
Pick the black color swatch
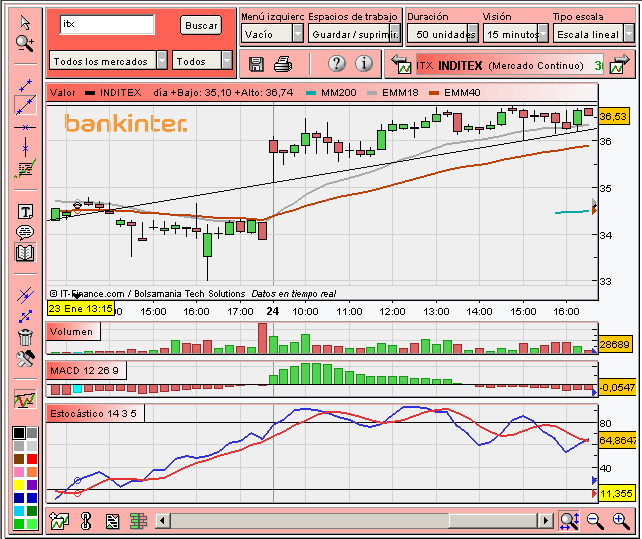click(x=19, y=433)
